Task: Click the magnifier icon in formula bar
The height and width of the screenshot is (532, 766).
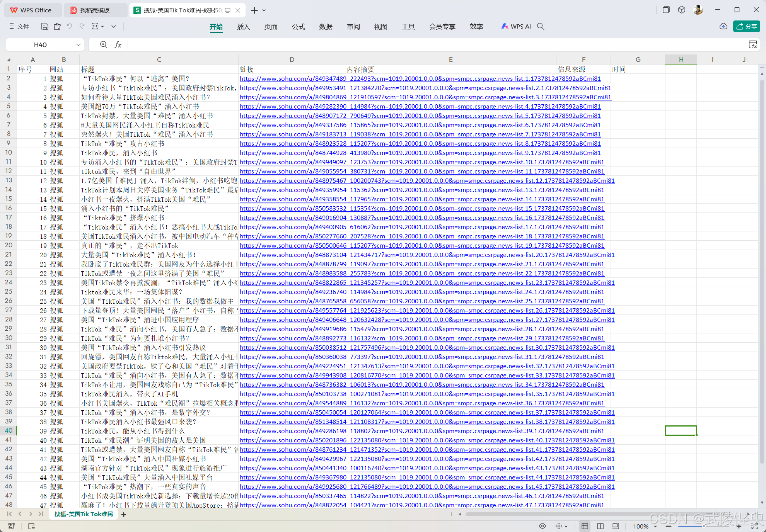Action: pos(103,44)
